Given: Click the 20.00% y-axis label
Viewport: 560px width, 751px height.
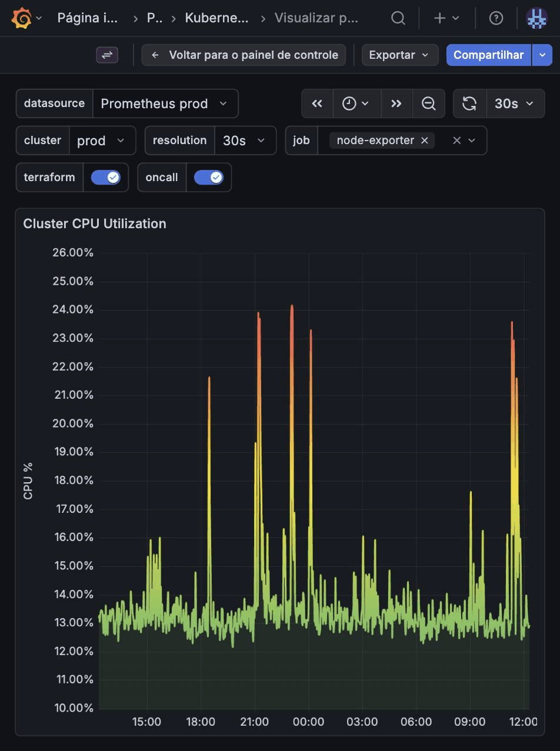Looking at the screenshot, I should [x=74, y=423].
